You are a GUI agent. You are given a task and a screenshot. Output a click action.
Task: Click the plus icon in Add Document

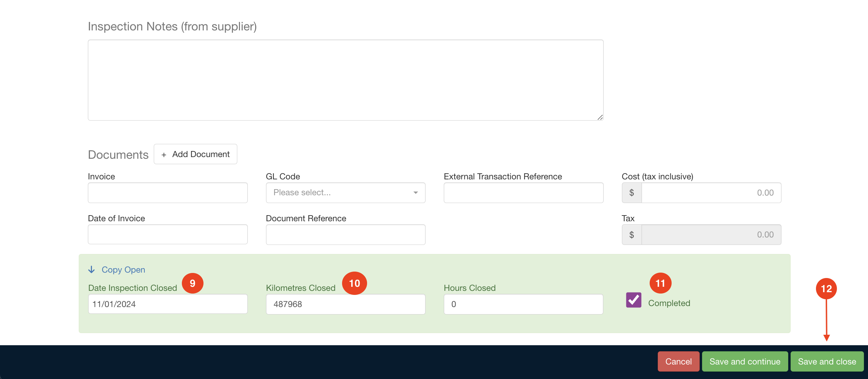pyautogui.click(x=164, y=155)
